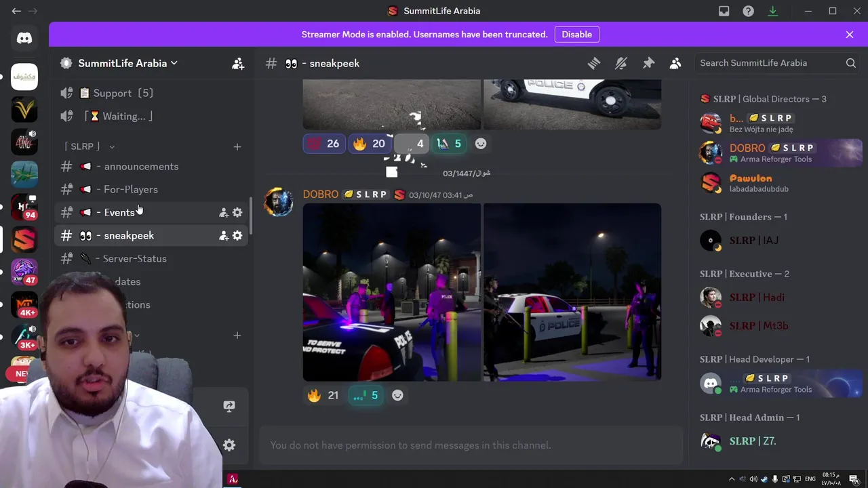The image size is (868, 488).
Task: Dismiss the Streamer Mode banner
Action: pos(850,35)
